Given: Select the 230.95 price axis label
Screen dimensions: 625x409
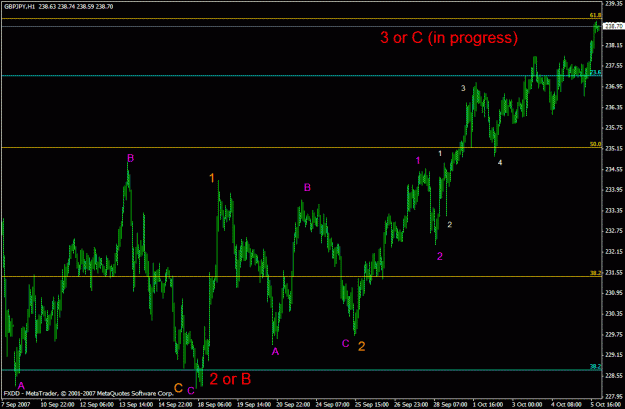Looking at the screenshot, I should pos(614,293).
